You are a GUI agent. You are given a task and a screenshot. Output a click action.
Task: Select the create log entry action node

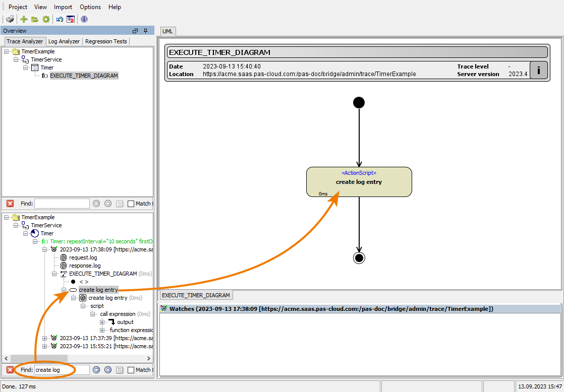tap(359, 182)
